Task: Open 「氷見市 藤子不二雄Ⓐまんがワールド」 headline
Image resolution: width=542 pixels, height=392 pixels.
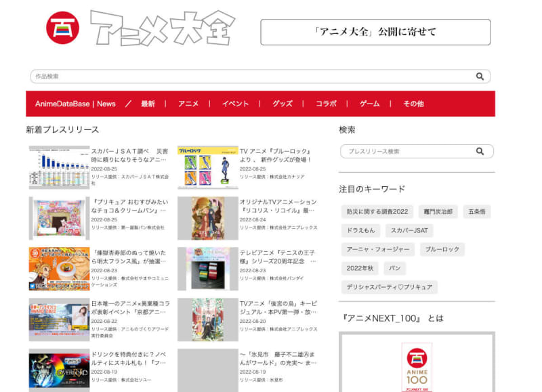Action: pos(278,359)
